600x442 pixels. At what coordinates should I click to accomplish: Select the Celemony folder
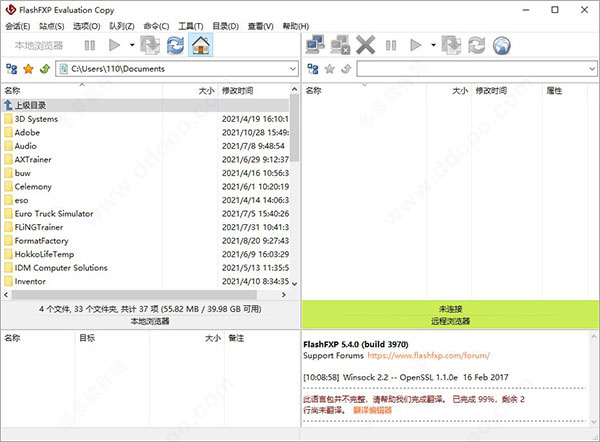click(33, 187)
